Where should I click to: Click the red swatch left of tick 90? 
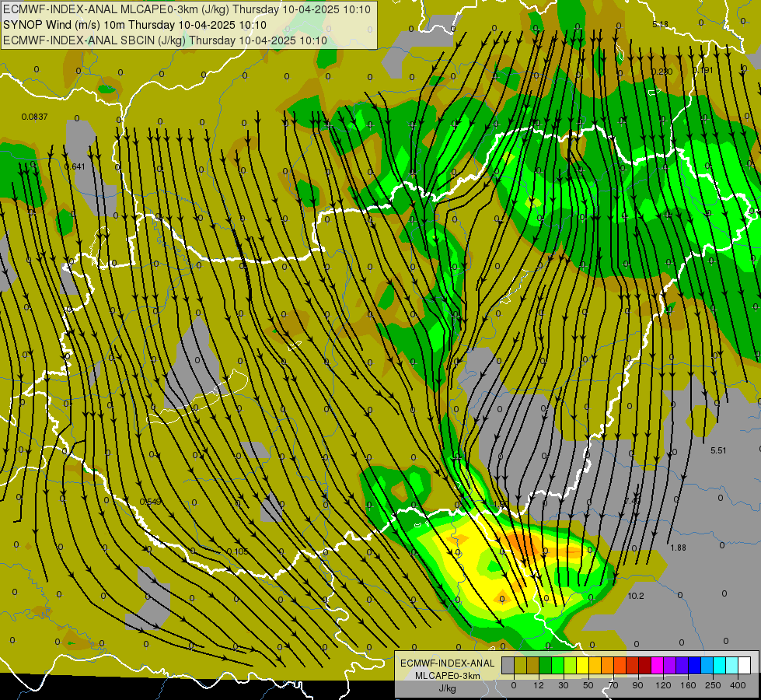tap(633, 665)
